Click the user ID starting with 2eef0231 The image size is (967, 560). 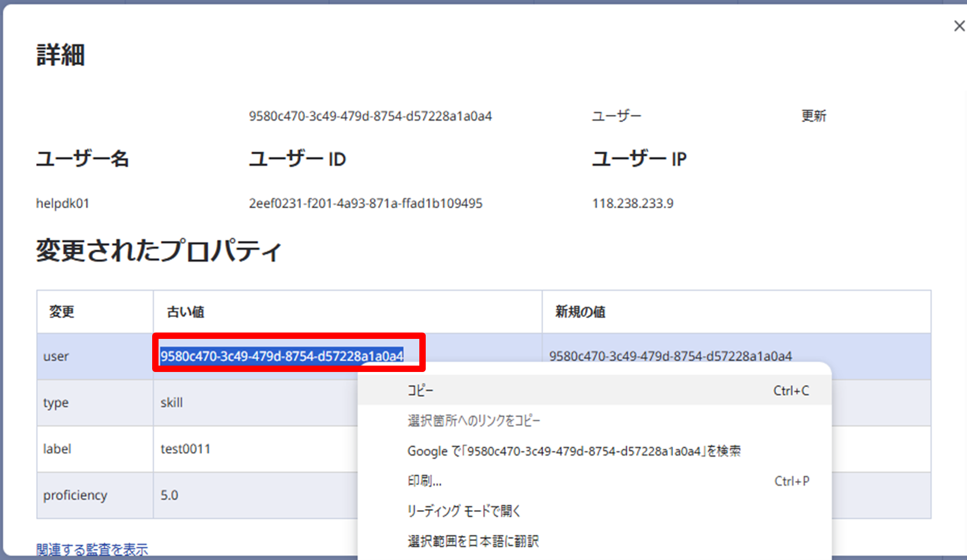(x=365, y=203)
